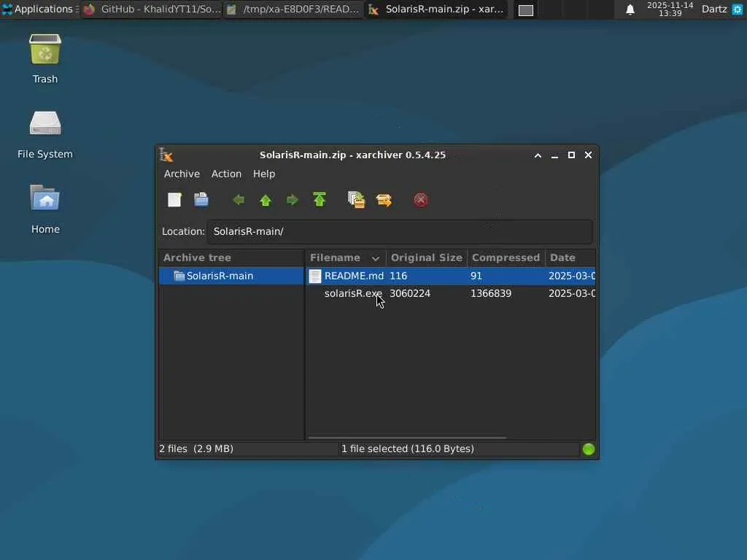Select the solarisR.exe file row
The image size is (747, 560).
coord(450,293)
